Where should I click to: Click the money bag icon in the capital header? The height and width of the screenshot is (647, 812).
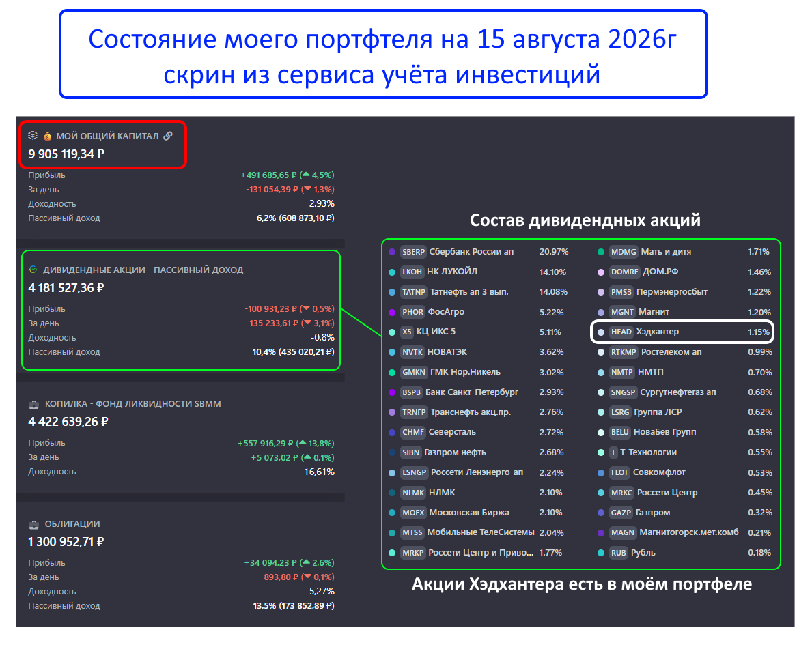(47, 136)
